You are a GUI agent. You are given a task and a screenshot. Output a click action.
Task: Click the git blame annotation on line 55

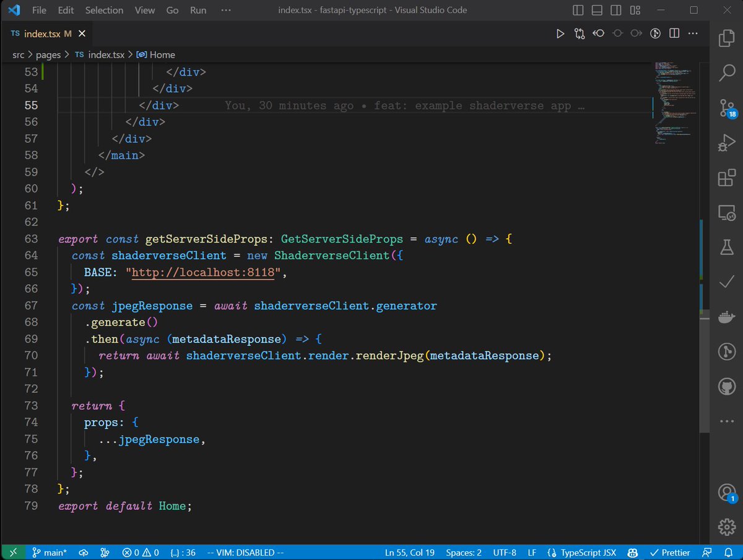(405, 106)
